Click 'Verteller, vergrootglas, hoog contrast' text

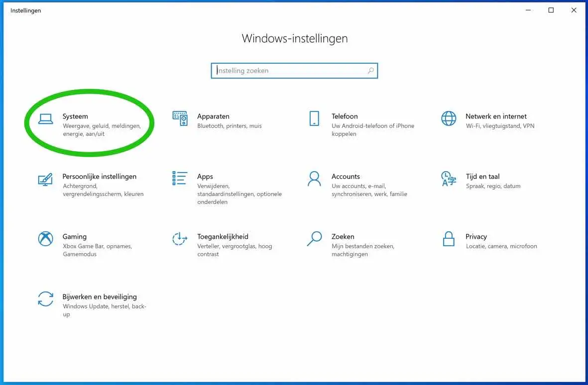pos(235,250)
